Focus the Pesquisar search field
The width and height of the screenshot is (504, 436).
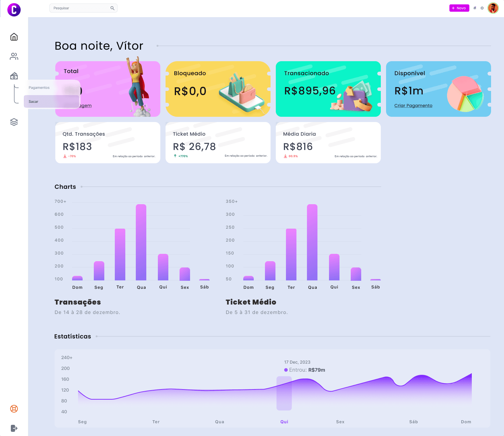pos(83,8)
